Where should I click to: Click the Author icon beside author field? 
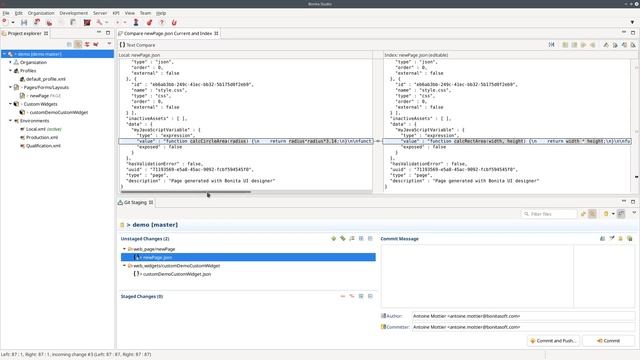pyautogui.click(x=383, y=316)
